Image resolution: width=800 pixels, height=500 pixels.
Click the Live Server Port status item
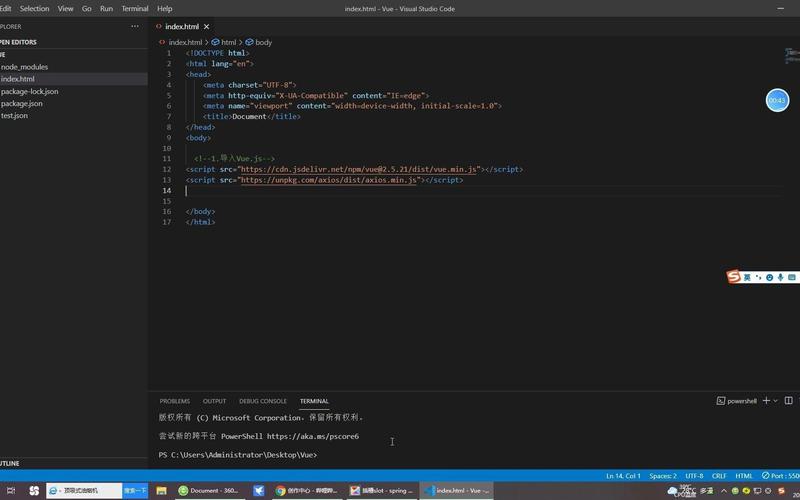(780, 476)
